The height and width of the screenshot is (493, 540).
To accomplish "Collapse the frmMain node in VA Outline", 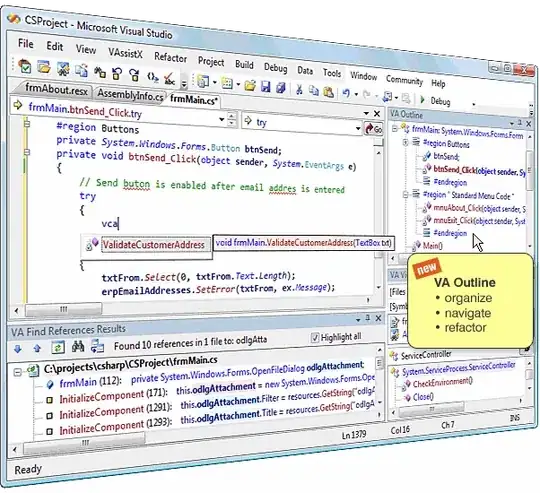I will [x=395, y=129].
